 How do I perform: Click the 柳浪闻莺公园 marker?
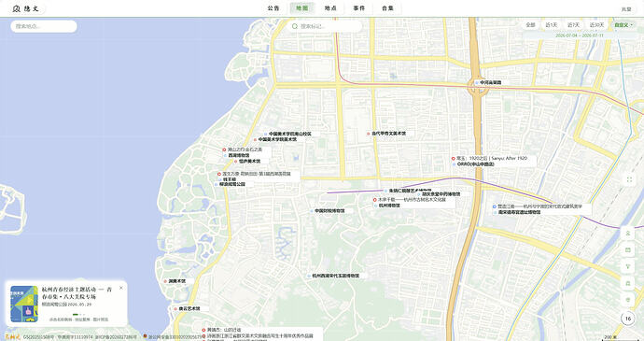coord(230,185)
